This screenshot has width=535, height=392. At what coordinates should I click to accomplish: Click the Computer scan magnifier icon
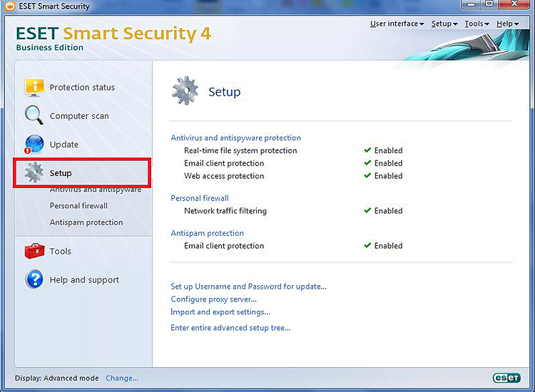34,115
